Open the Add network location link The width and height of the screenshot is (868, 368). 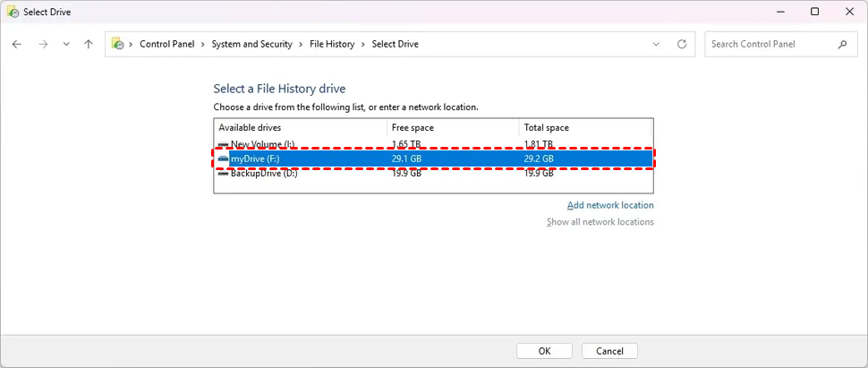(610, 205)
